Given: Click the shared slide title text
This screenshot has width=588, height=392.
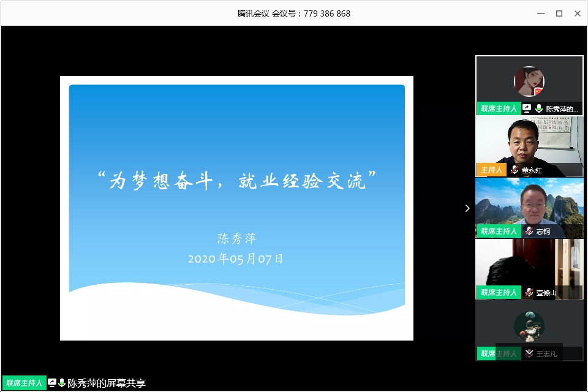Looking at the screenshot, I should pos(236,181).
